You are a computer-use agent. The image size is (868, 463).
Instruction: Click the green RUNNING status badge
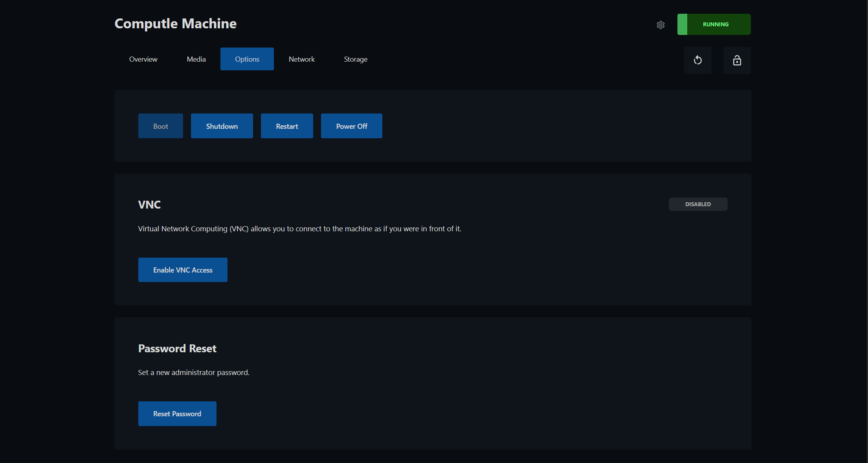714,24
